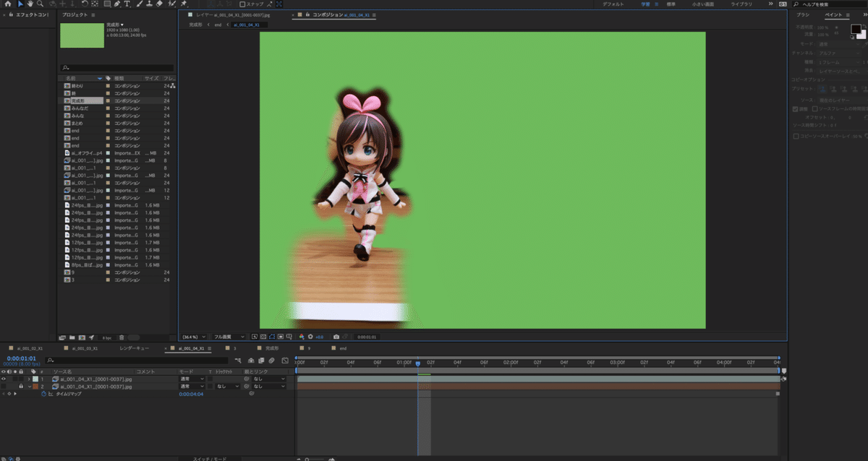
Task: Select the Selection arrow tool
Action: point(20,4)
